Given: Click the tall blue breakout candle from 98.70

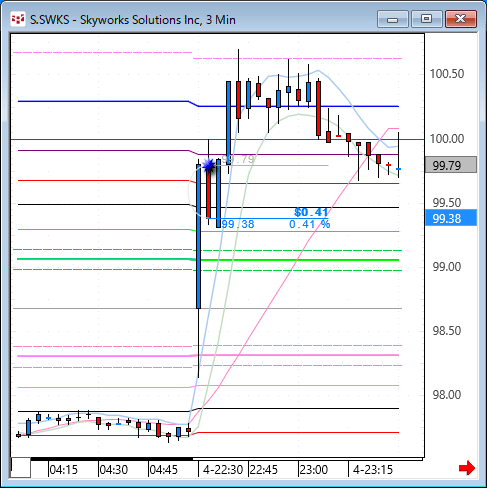Looking at the screenshot, I should (x=199, y=236).
